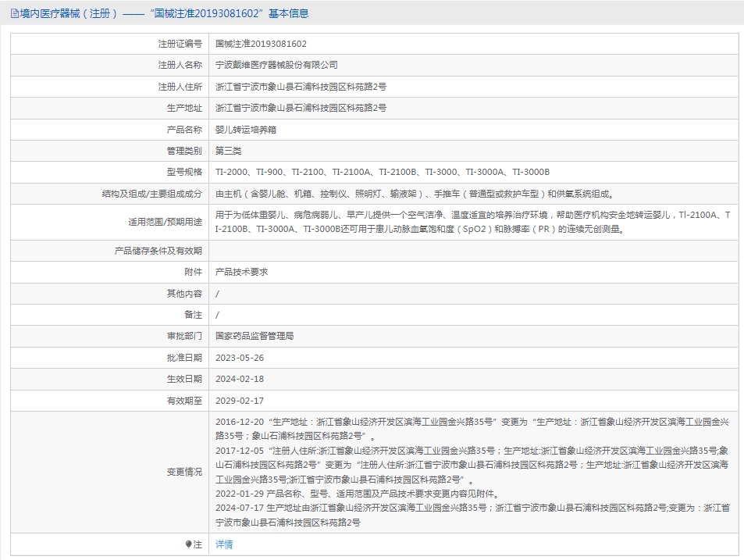Screen dimensions: 744x560
Task: Click the 备注 label
Action: tap(194, 315)
